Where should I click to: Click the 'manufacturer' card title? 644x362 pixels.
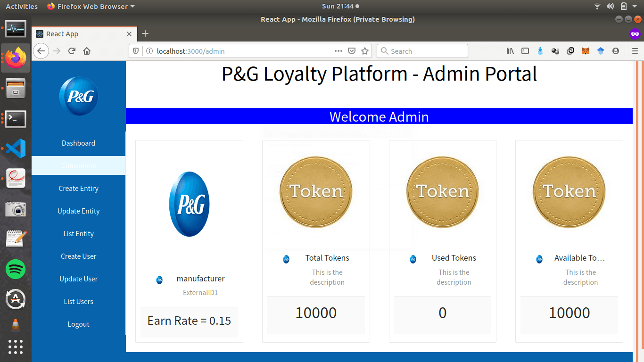(x=200, y=279)
